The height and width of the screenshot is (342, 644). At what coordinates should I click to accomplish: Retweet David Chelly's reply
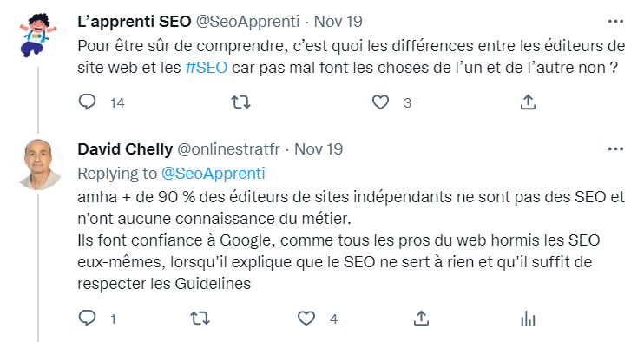pyautogui.click(x=200, y=319)
